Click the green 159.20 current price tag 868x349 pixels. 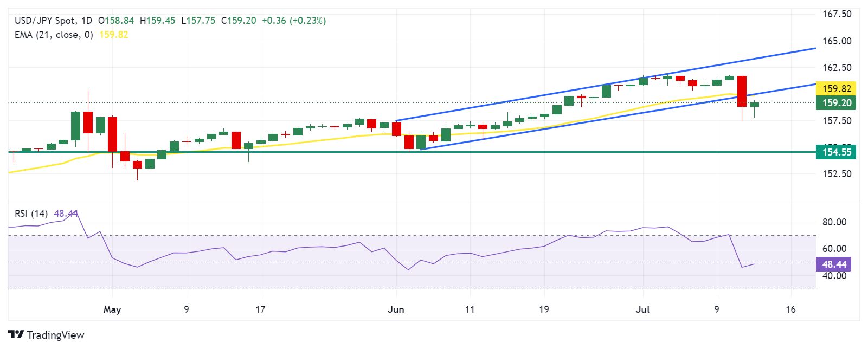click(836, 103)
